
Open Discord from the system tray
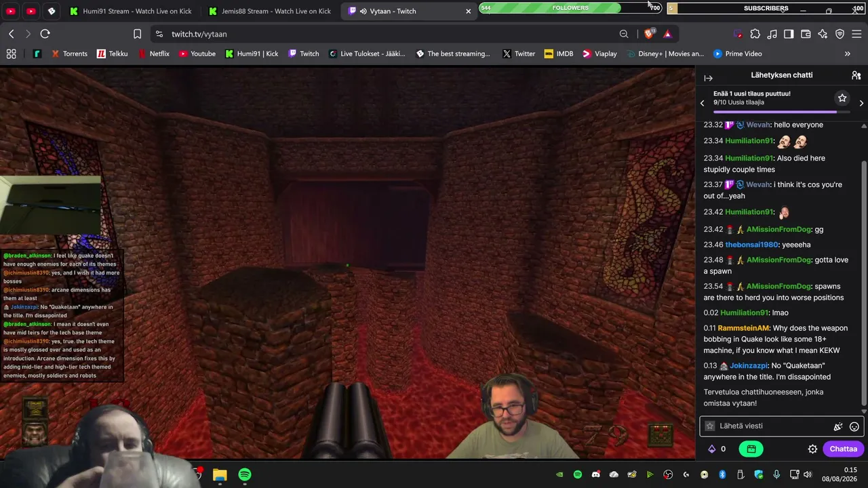pos(595,474)
